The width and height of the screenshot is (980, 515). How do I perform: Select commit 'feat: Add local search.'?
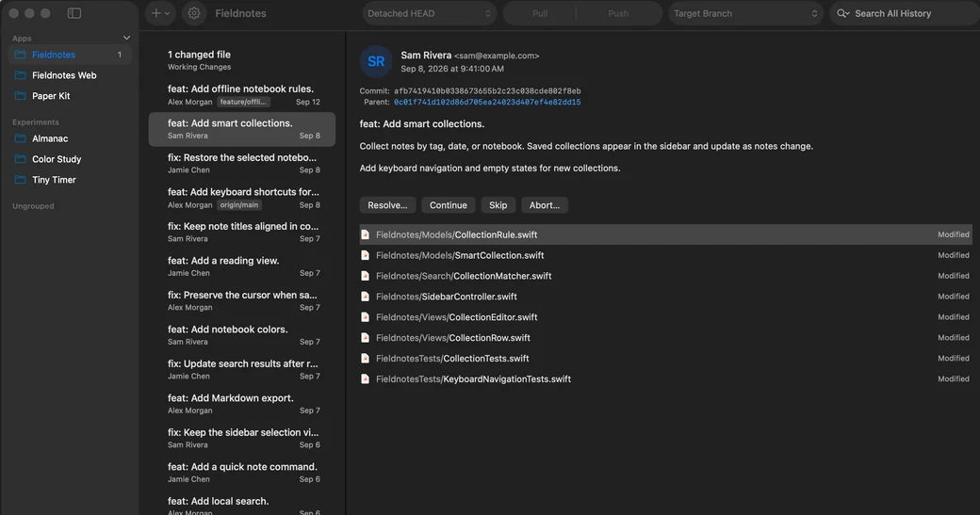pos(242,505)
